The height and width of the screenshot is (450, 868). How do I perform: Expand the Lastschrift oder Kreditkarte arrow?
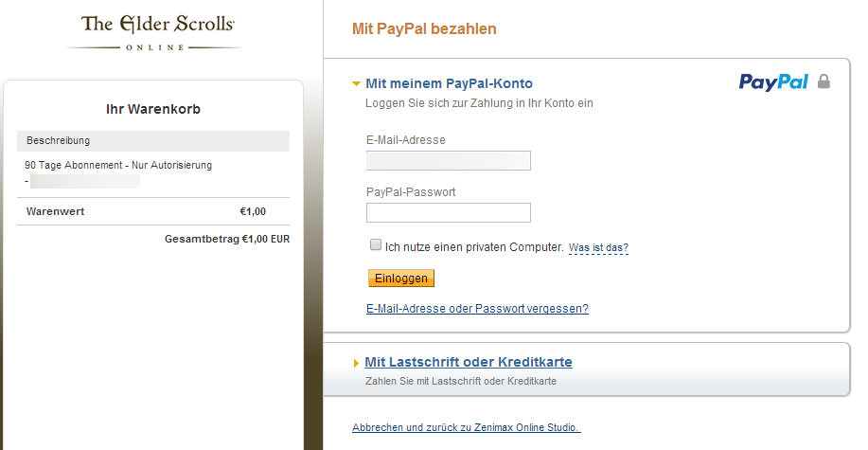(x=357, y=364)
